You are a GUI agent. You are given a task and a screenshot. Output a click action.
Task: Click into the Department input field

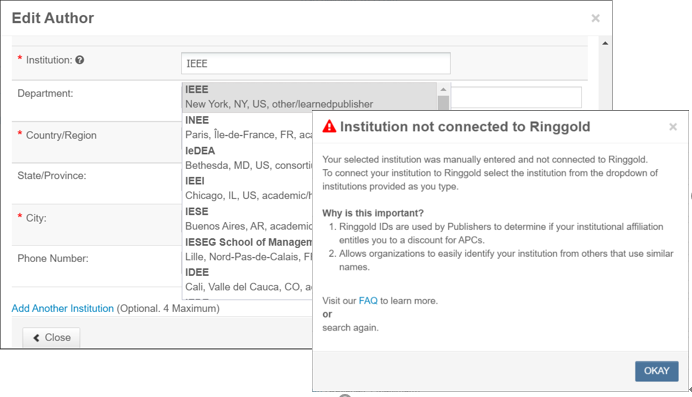(x=515, y=97)
